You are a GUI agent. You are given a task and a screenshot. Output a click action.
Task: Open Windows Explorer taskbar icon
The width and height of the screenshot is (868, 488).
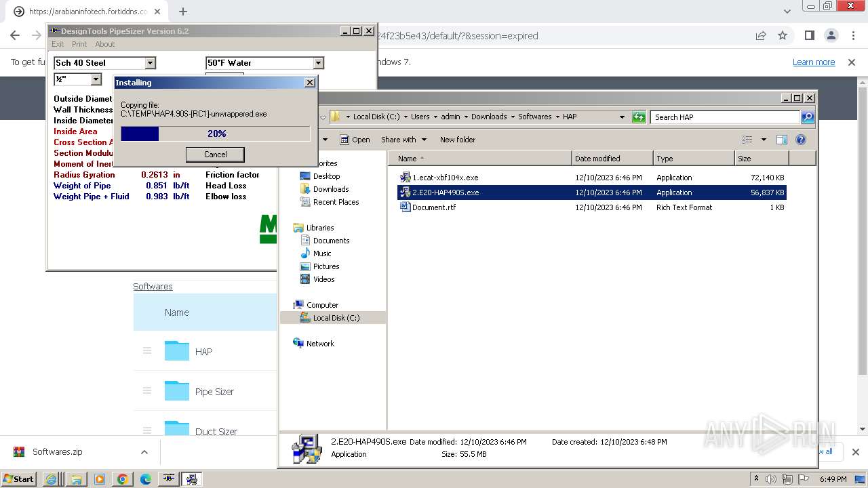coord(75,479)
